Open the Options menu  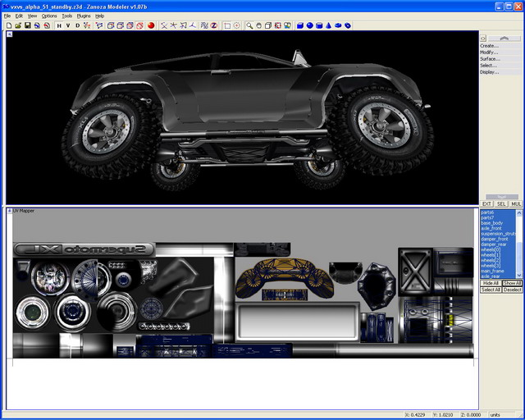(49, 16)
